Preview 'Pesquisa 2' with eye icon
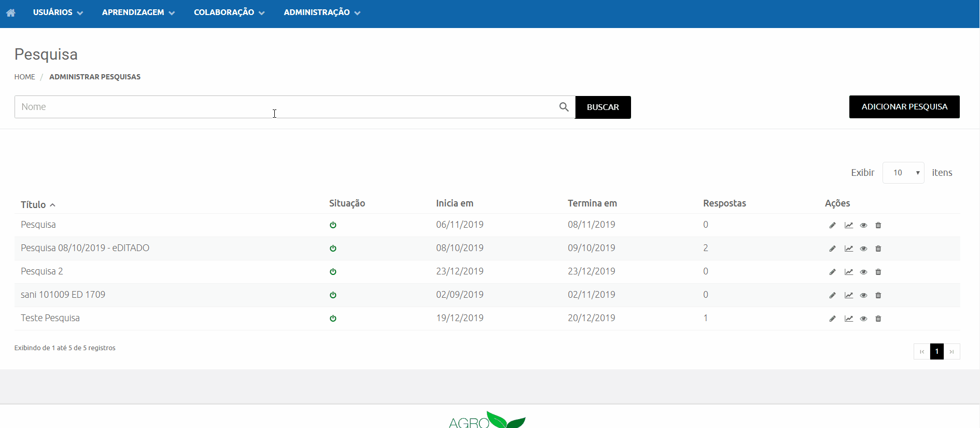 click(863, 272)
